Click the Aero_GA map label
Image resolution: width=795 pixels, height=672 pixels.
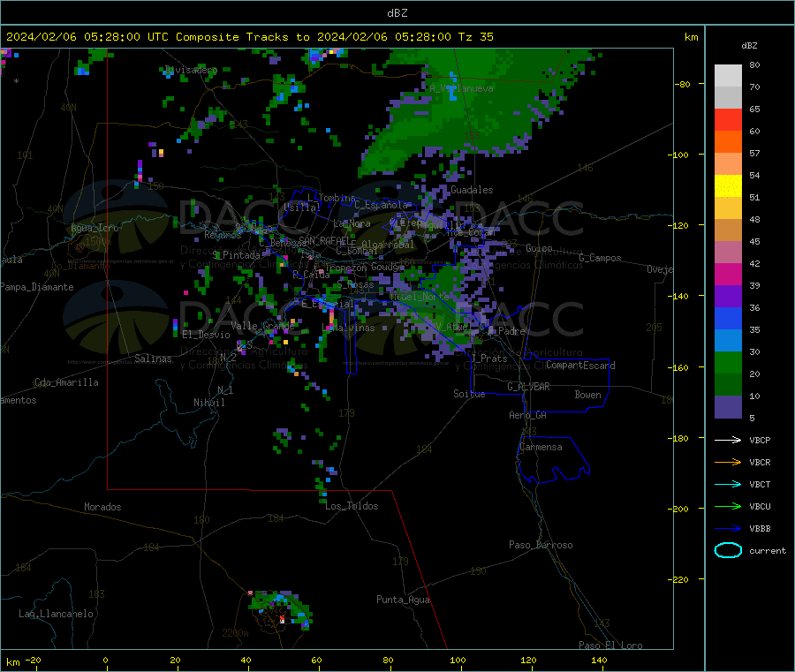(527, 415)
